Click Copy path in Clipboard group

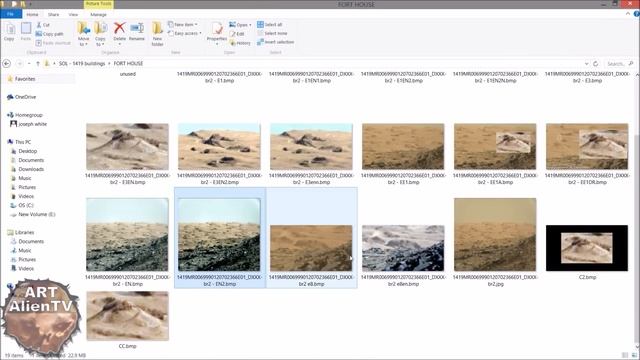pyautogui.click(x=50, y=34)
